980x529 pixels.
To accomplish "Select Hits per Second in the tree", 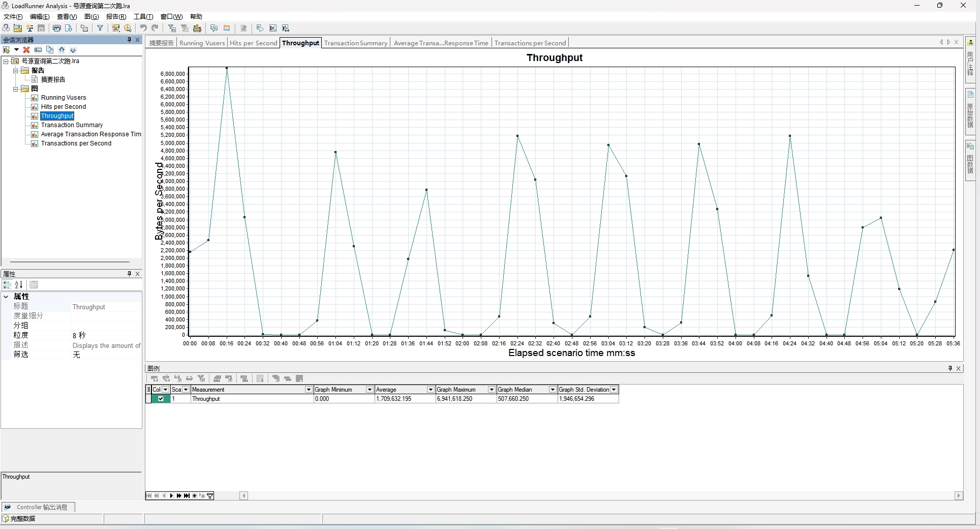I will pyautogui.click(x=64, y=107).
